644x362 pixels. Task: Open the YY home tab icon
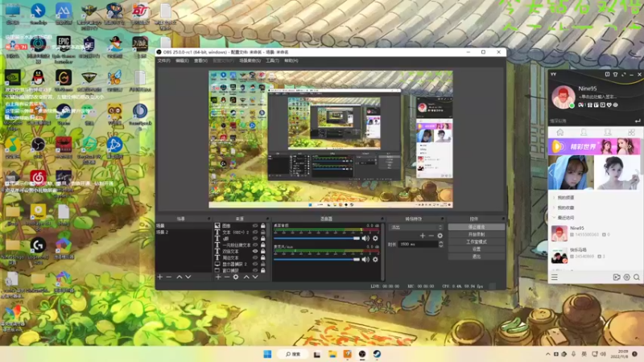coord(559,132)
